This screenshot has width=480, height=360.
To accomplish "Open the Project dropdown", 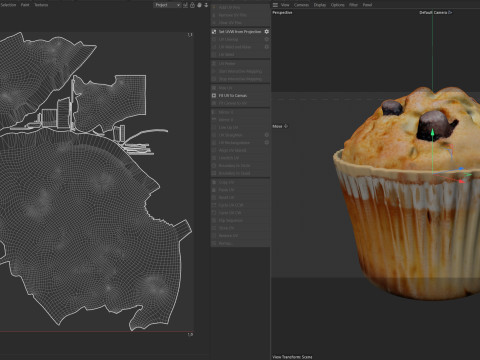I will point(167,5).
